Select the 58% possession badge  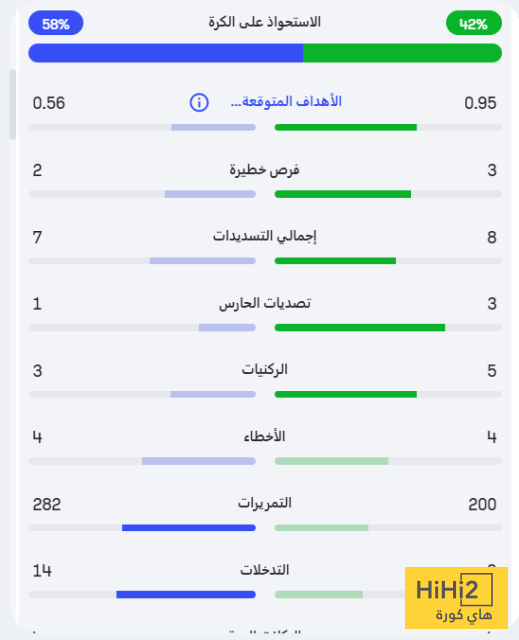56,23
